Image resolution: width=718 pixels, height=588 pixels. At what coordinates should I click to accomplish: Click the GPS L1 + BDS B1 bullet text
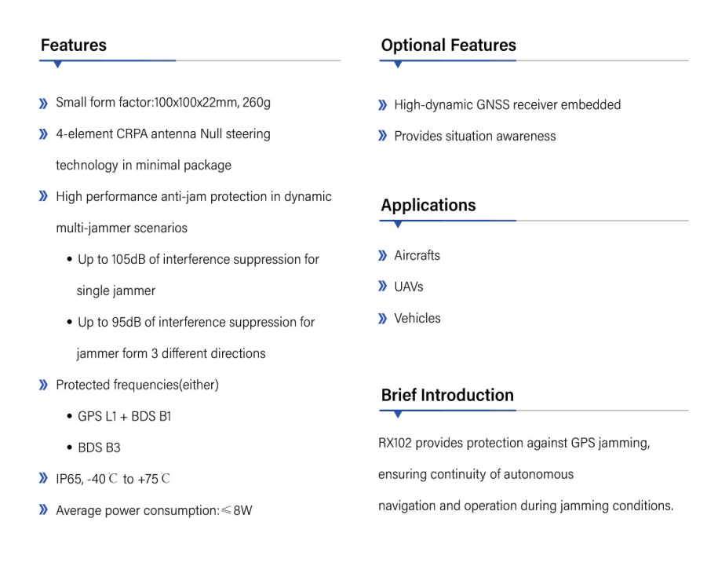[124, 416]
